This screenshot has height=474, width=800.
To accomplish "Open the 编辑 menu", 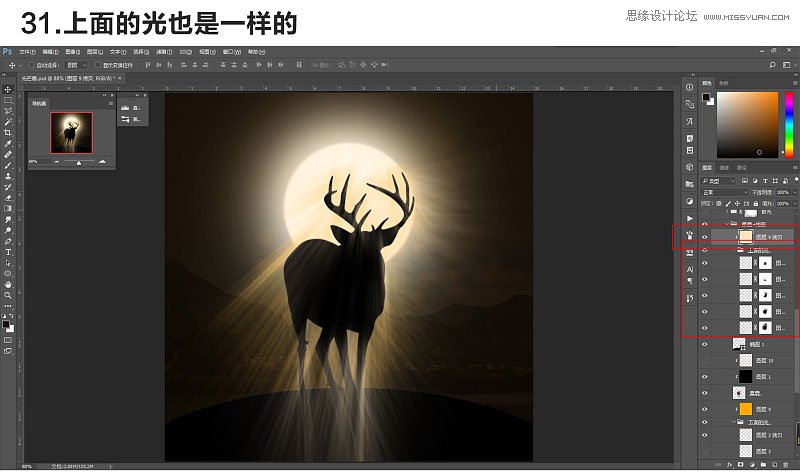I will point(50,52).
